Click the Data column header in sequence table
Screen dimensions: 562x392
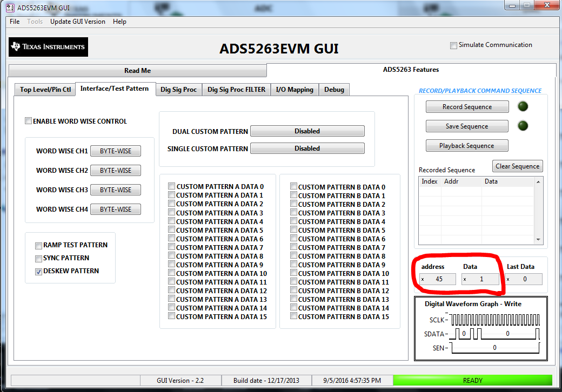click(x=509, y=181)
